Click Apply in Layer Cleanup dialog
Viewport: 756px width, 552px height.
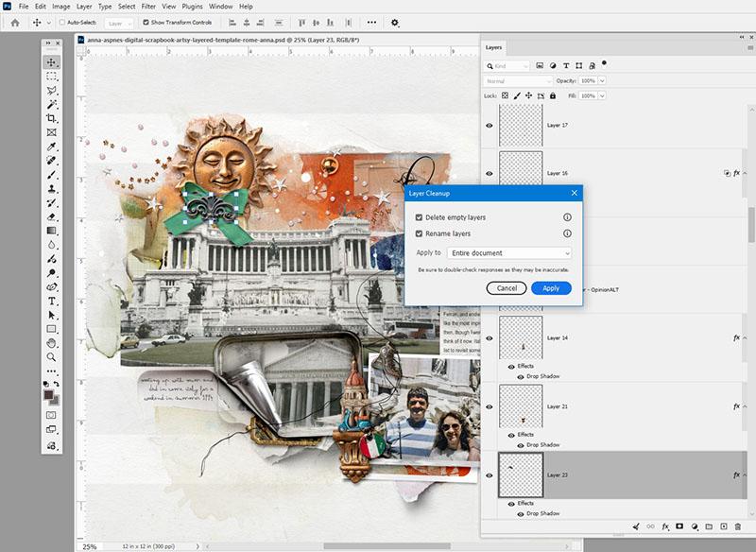click(551, 288)
